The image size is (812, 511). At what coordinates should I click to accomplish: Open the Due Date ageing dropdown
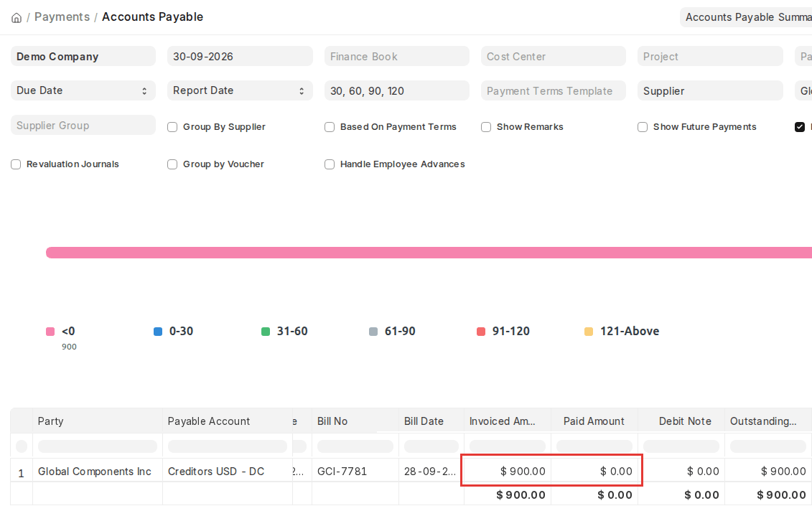(83, 90)
